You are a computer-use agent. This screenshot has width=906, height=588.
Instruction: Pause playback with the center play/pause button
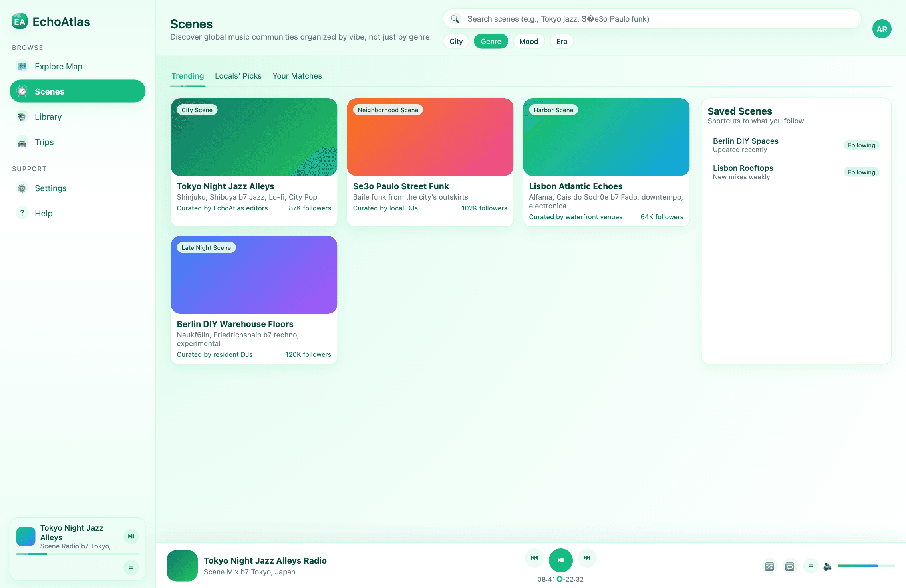[560, 560]
